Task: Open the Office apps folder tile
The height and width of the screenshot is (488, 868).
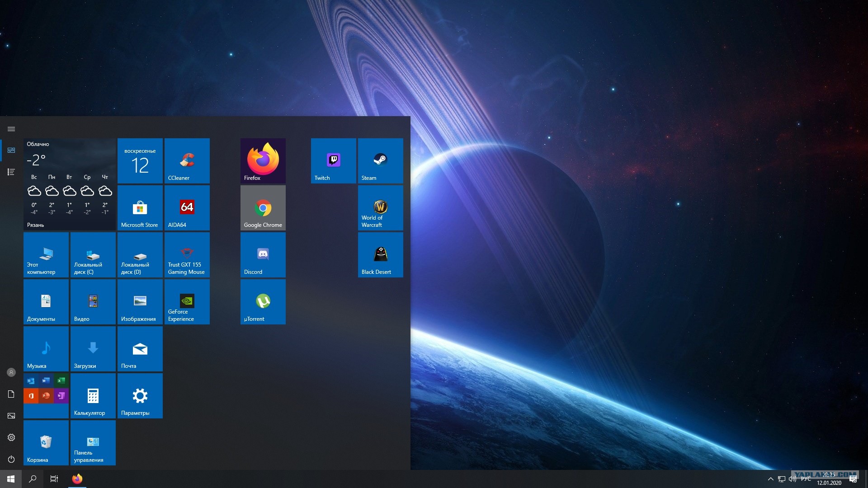Action: [x=46, y=396]
